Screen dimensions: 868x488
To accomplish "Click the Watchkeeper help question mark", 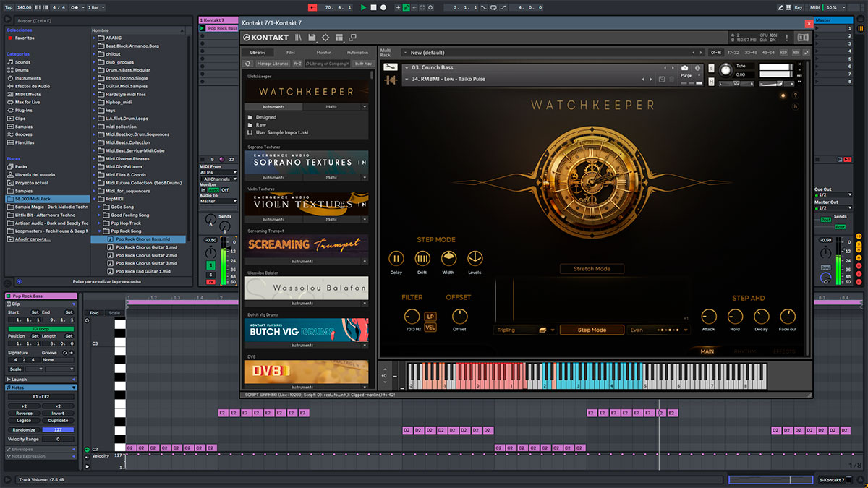I will (795, 95).
